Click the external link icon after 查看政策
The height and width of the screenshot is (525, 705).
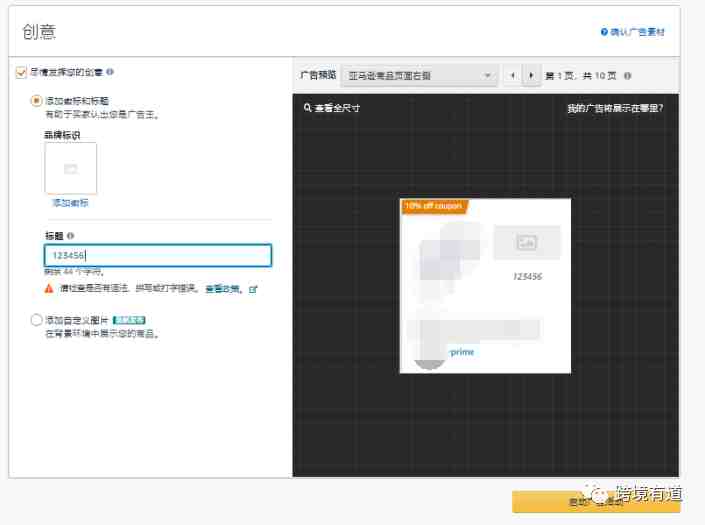[x=253, y=289]
